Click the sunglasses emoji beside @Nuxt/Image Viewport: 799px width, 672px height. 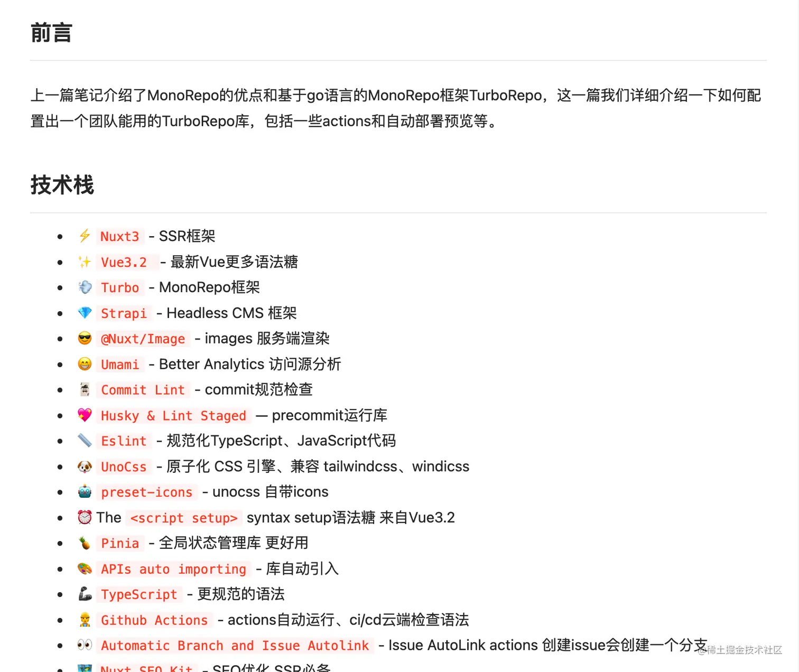coord(85,338)
